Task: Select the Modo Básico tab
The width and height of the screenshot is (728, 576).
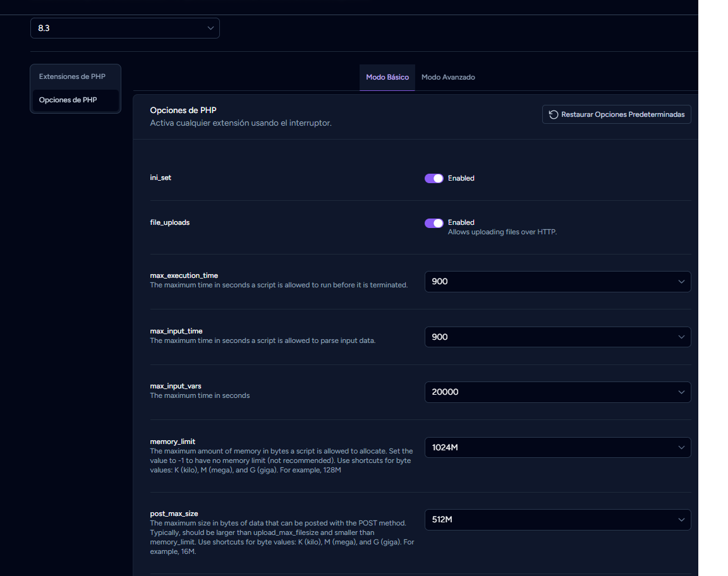Action: click(x=387, y=77)
